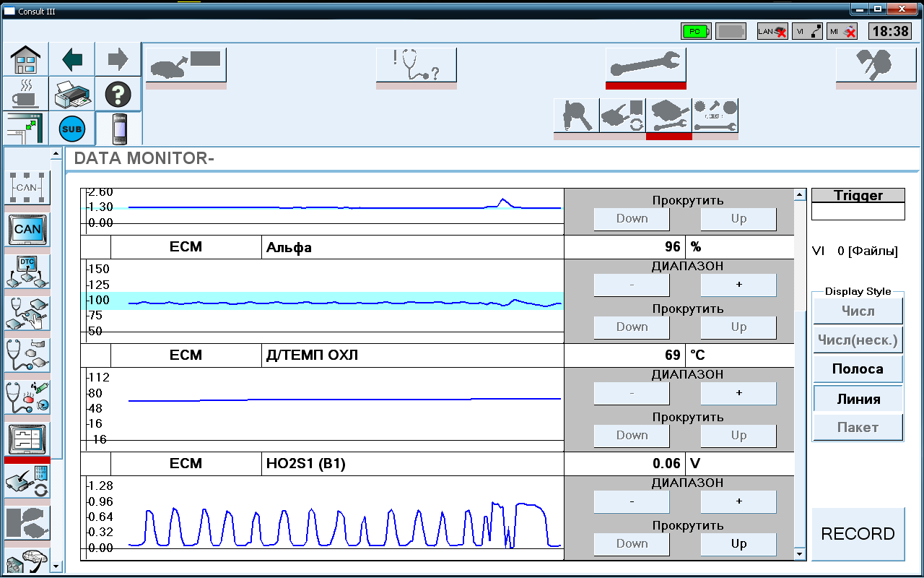
Task: Click the Trigger input field
Action: [858, 211]
